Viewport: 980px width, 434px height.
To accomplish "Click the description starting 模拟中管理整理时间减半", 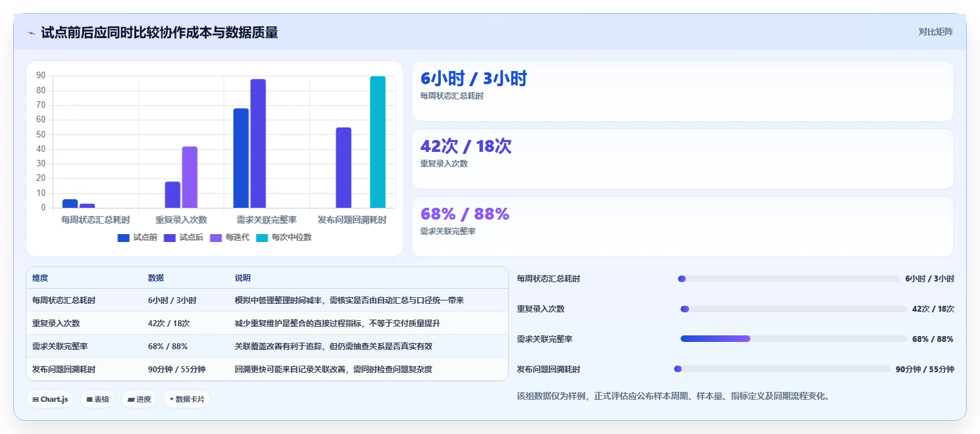I will point(349,300).
